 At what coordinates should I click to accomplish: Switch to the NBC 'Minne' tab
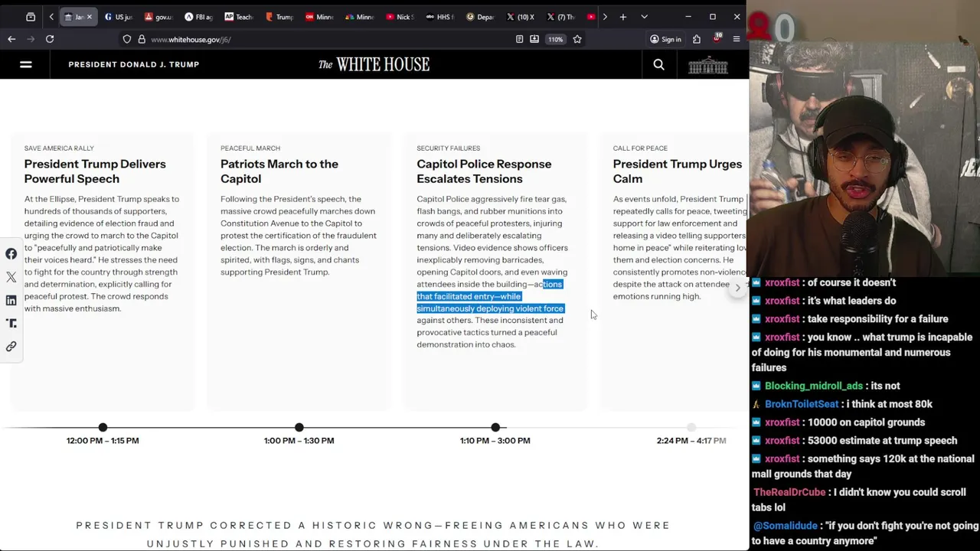click(360, 17)
